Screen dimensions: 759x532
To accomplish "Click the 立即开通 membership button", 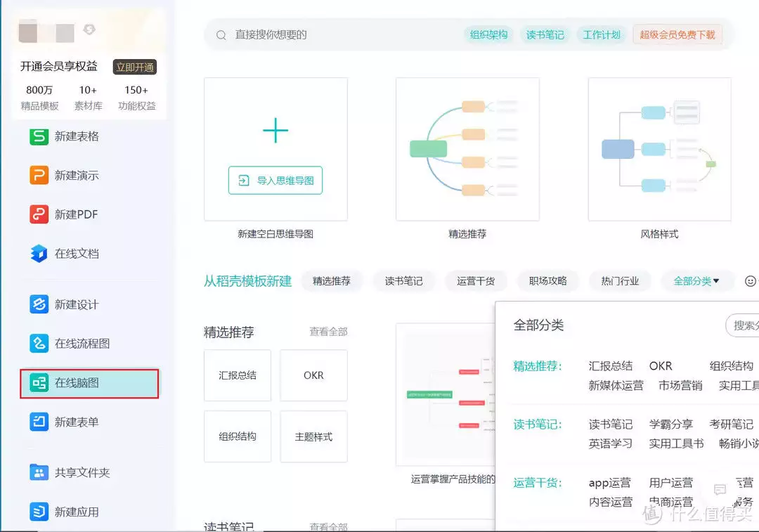I will click(135, 67).
